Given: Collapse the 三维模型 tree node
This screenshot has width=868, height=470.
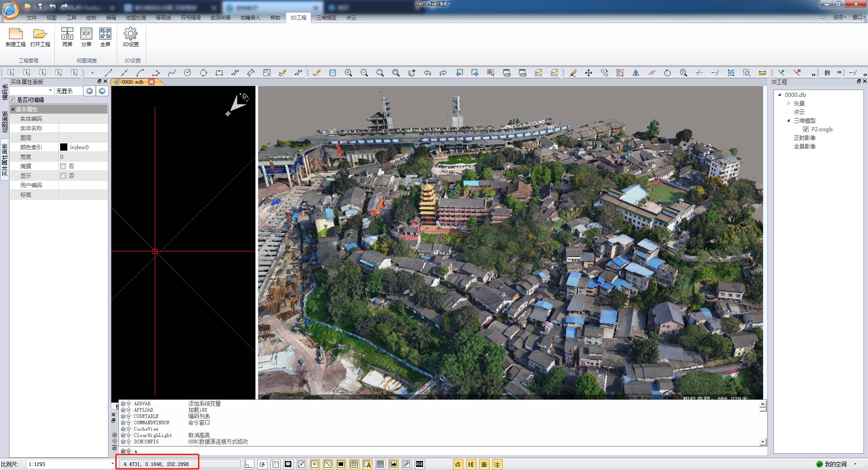Looking at the screenshot, I should tap(789, 121).
